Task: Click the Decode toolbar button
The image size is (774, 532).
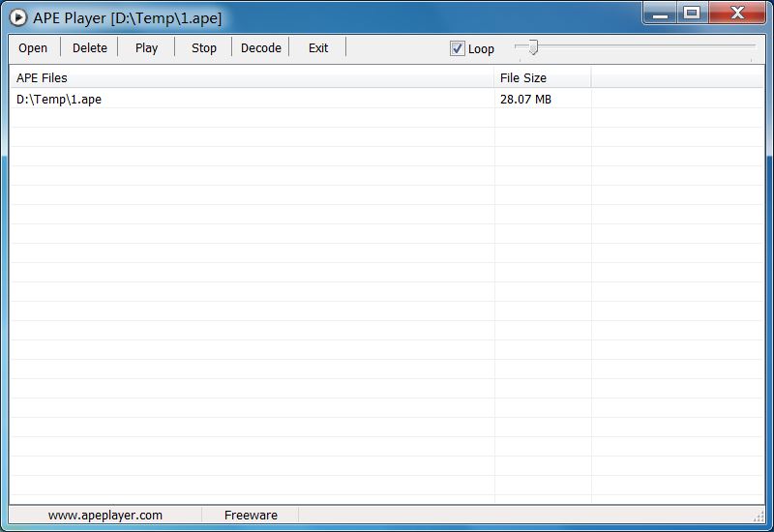Action: coord(261,47)
